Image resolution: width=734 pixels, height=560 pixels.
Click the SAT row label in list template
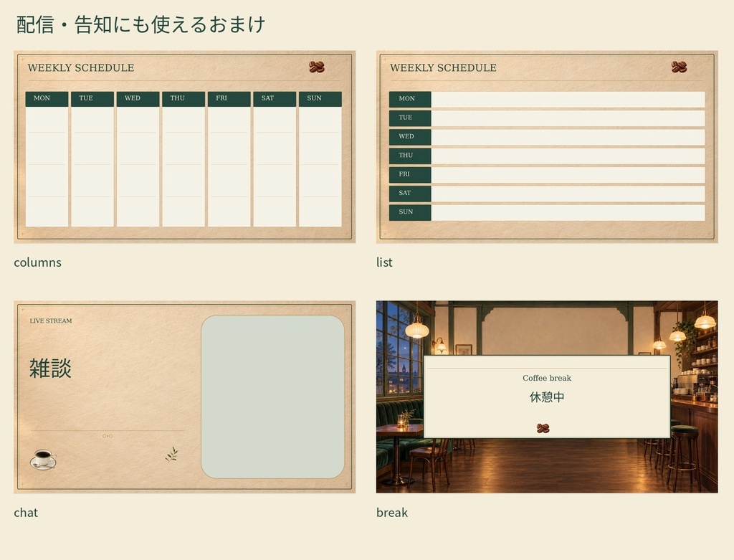410,194
